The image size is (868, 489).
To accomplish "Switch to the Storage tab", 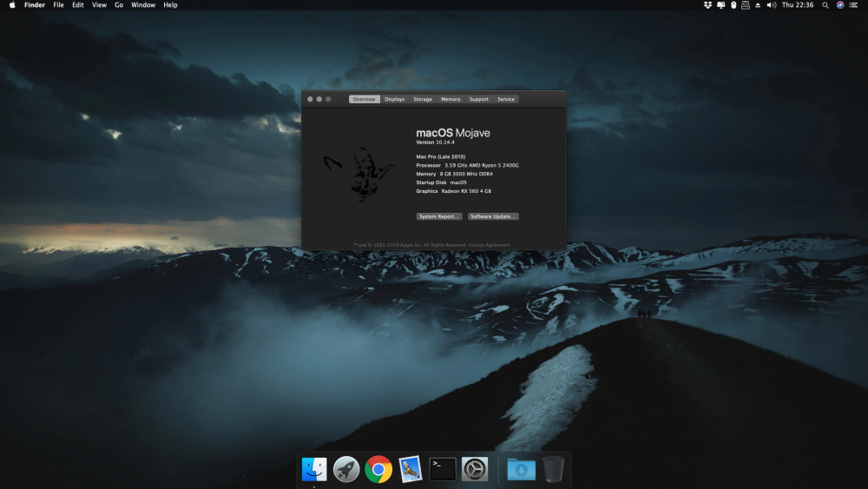I will (x=423, y=99).
